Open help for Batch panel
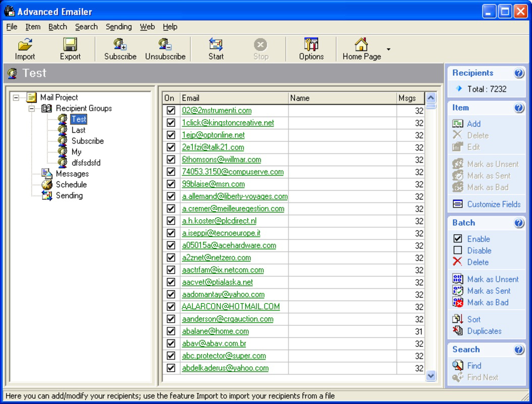The image size is (532, 404). click(519, 223)
